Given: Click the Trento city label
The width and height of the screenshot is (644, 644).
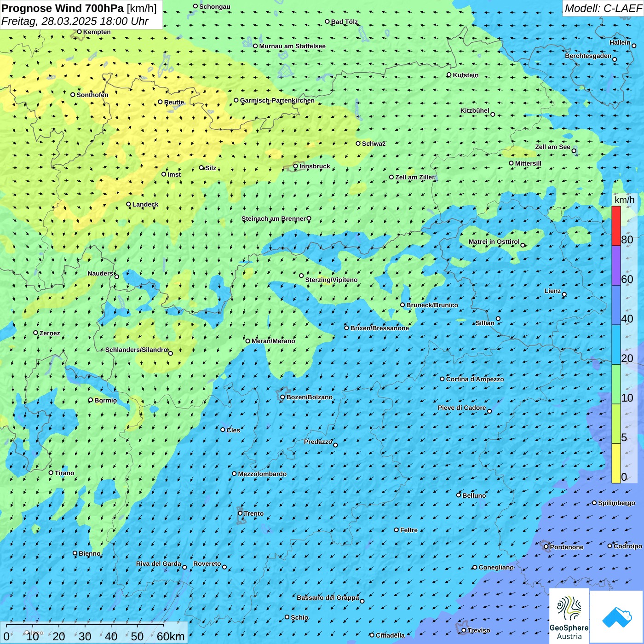Looking at the screenshot, I should click(254, 513).
